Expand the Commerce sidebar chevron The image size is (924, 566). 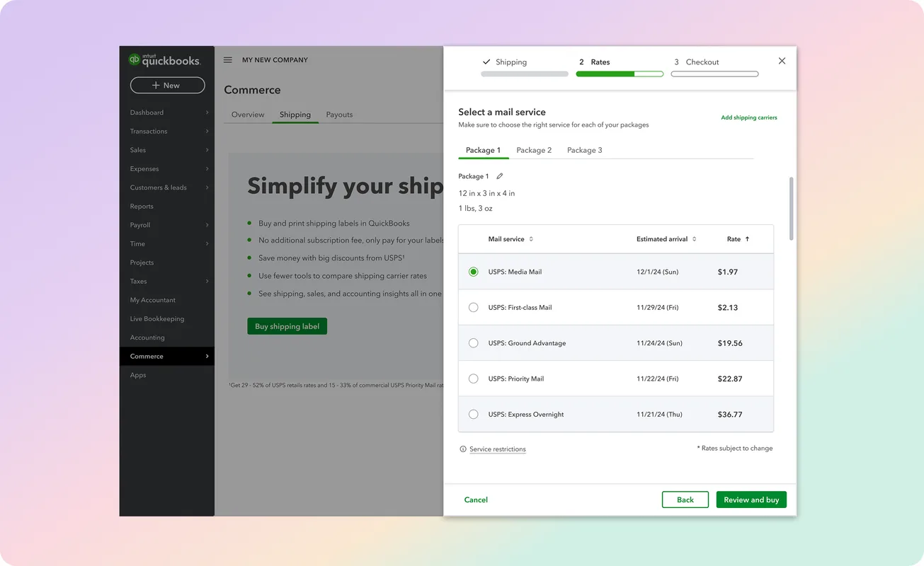[x=207, y=356]
